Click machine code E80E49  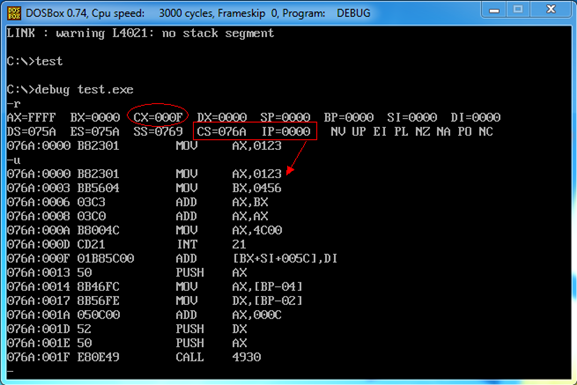[x=98, y=357]
